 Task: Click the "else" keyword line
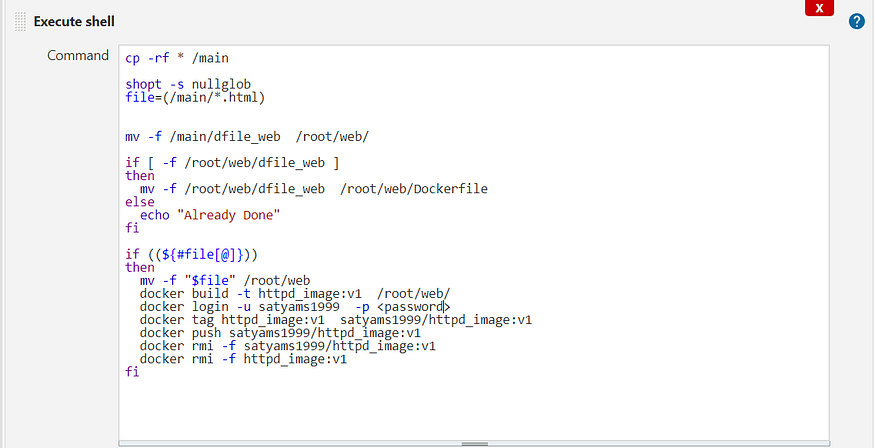click(140, 202)
